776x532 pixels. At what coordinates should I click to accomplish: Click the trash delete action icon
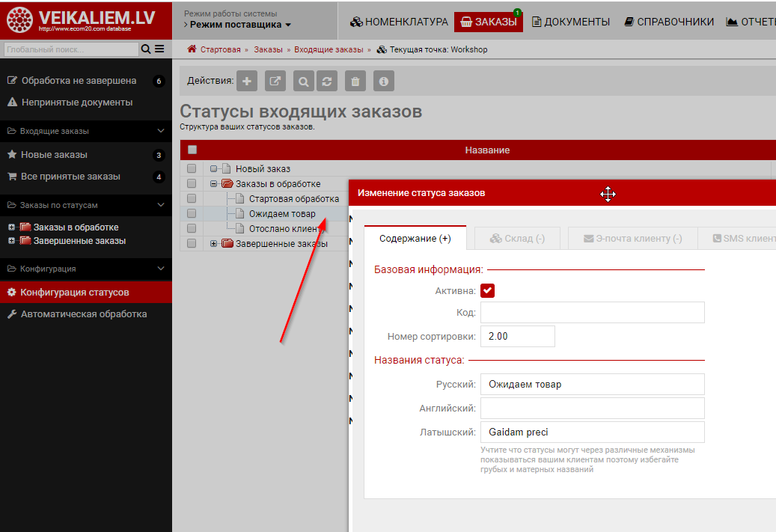click(x=355, y=82)
